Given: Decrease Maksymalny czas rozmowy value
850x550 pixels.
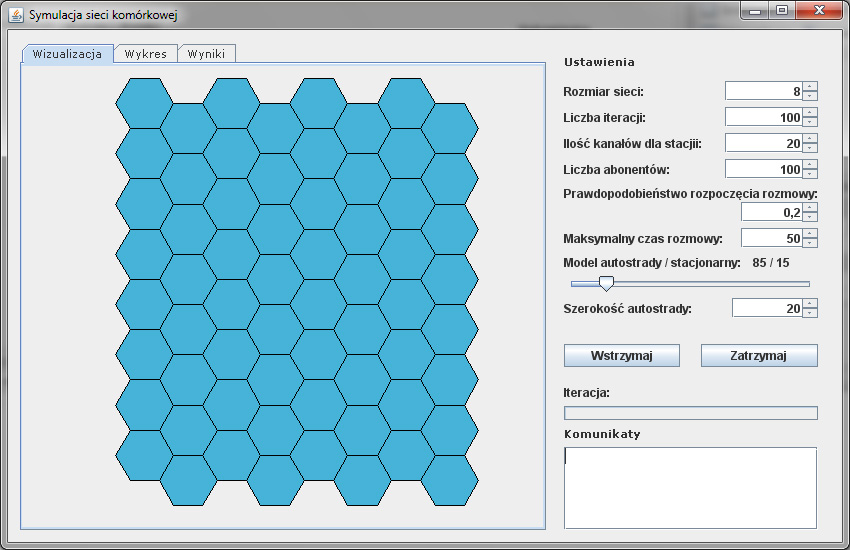Looking at the screenshot, I should [x=810, y=243].
